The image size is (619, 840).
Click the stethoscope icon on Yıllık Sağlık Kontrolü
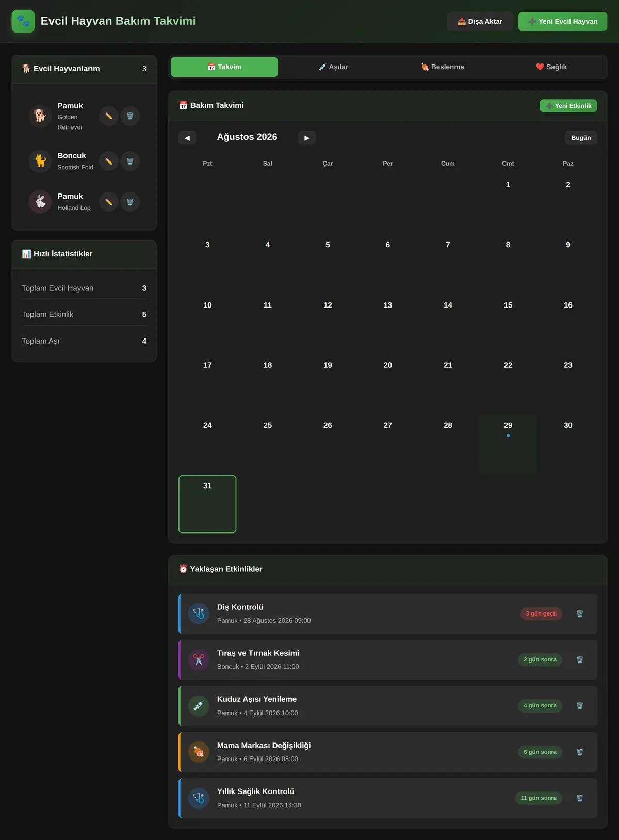[x=199, y=798]
